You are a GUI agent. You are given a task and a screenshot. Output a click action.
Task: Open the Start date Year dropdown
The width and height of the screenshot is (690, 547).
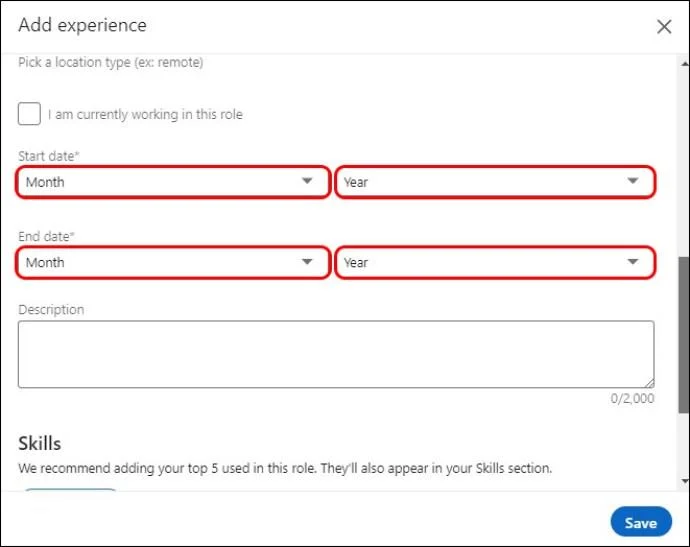point(495,182)
